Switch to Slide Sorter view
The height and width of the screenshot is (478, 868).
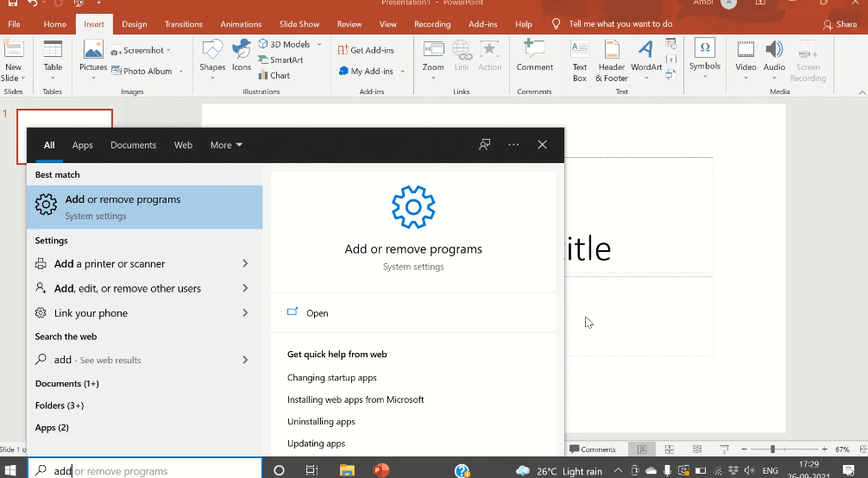[670, 450]
